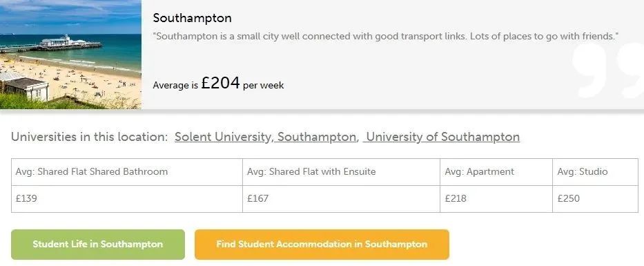
Task: Click the Universities in this location label
Action: (x=89, y=137)
